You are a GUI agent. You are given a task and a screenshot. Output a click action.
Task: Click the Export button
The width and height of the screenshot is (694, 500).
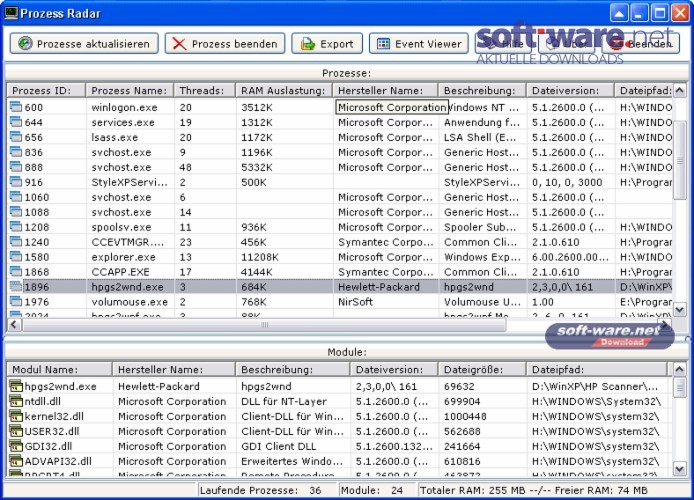[x=327, y=44]
